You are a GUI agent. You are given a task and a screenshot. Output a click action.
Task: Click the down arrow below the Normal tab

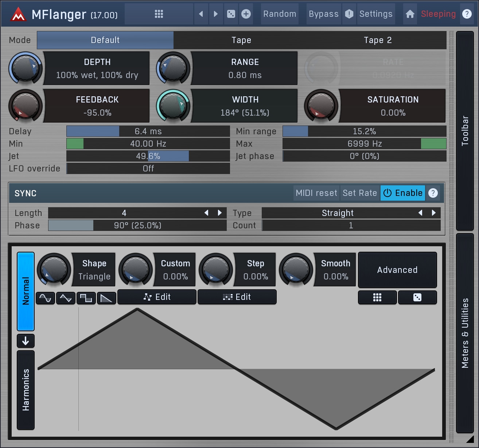pyautogui.click(x=26, y=341)
